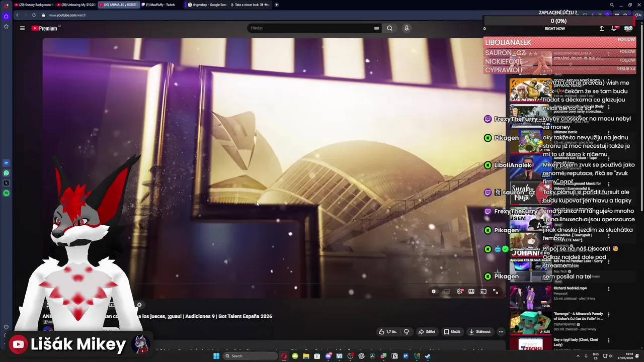Download video with Stáhnout button
Screen dimensions: 644x362
coord(480,332)
